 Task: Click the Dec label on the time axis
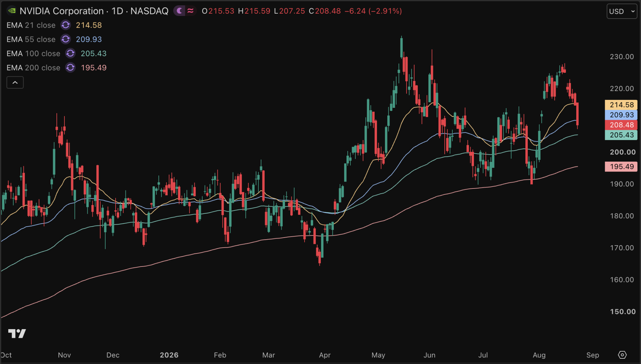click(113, 355)
